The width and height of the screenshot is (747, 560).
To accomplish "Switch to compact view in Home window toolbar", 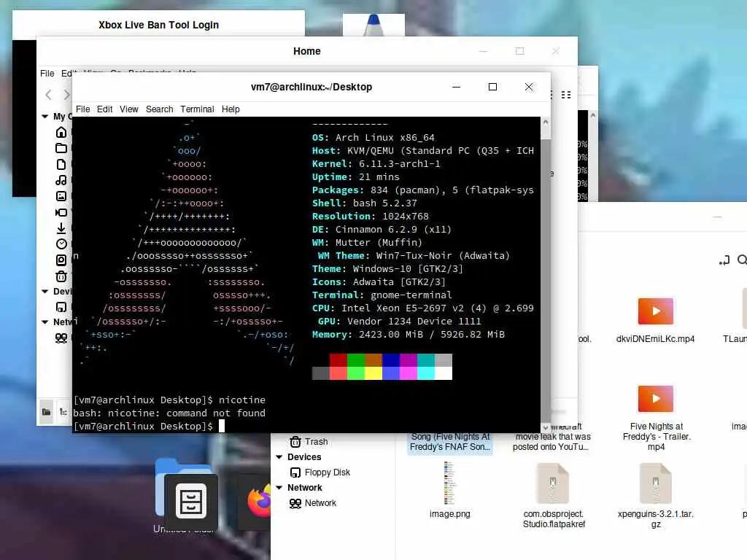I will 566,95.
